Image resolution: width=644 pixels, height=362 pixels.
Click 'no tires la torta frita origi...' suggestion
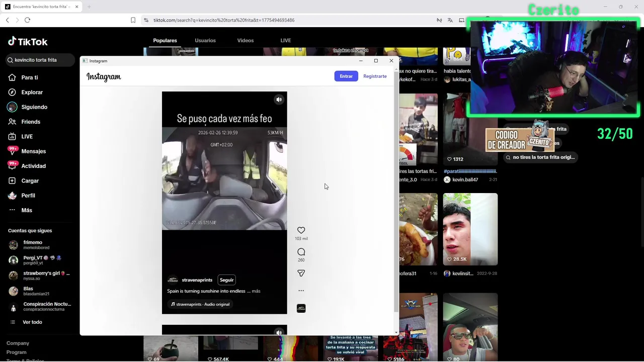pyautogui.click(x=540, y=157)
